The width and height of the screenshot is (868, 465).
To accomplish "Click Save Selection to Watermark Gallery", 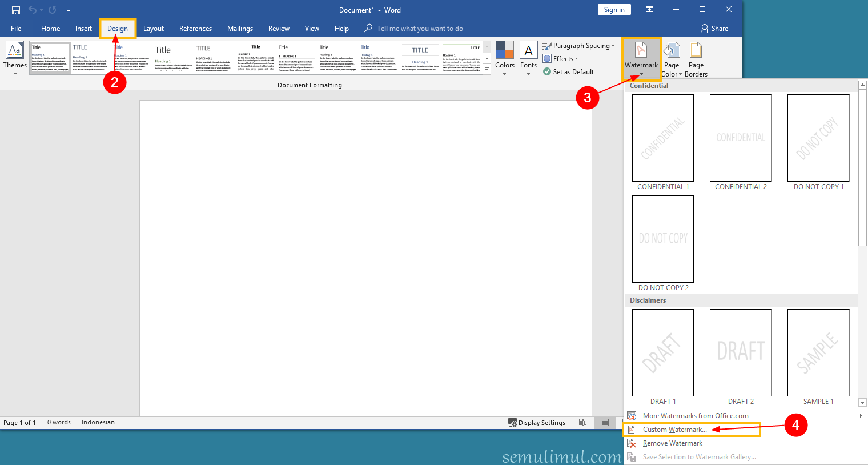I will [700, 457].
